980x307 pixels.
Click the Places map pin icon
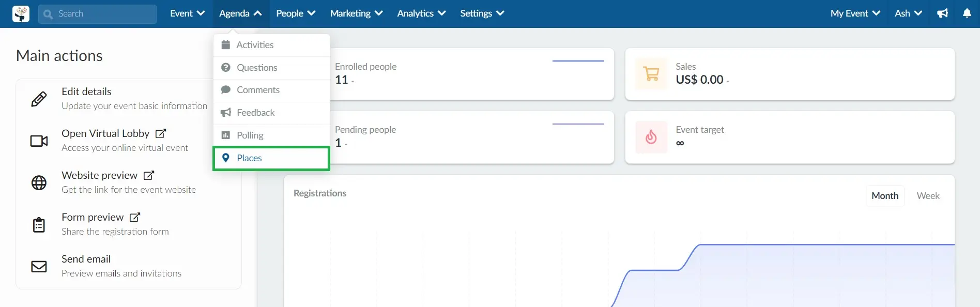pyautogui.click(x=226, y=158)
